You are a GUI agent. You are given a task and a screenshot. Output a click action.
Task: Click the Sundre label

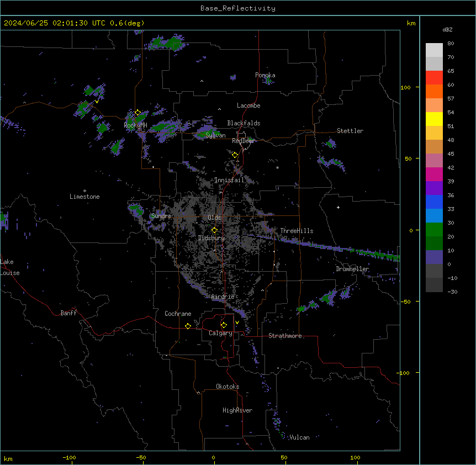[161, 216]
